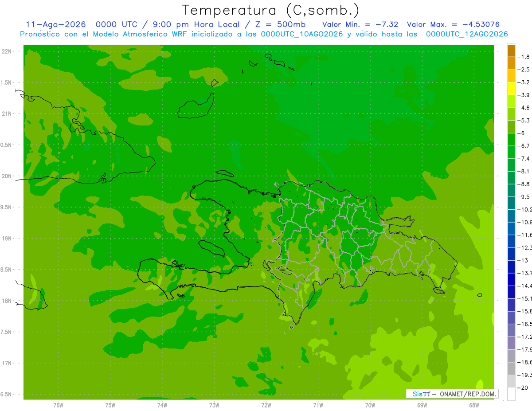The height and width of the screenshot is (411, 532).
Task: Click the -20 colorbar label
Action: 523,388
